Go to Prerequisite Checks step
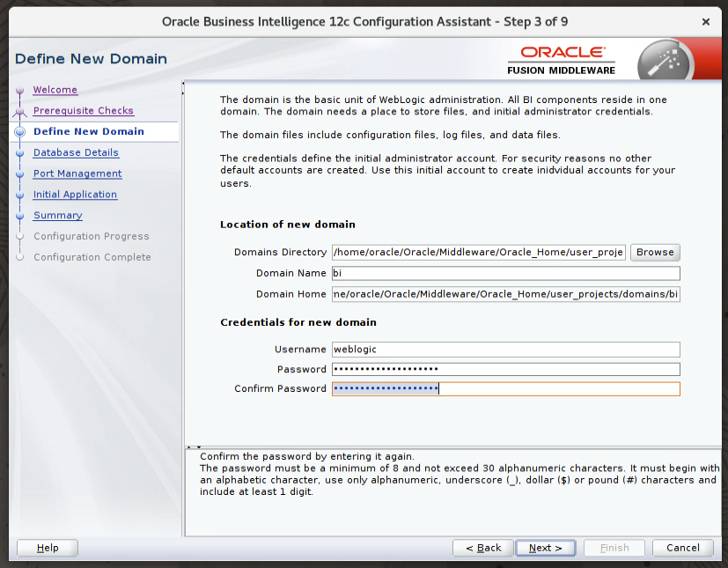This screenshot has height=568, width=728. pos(83,111)
